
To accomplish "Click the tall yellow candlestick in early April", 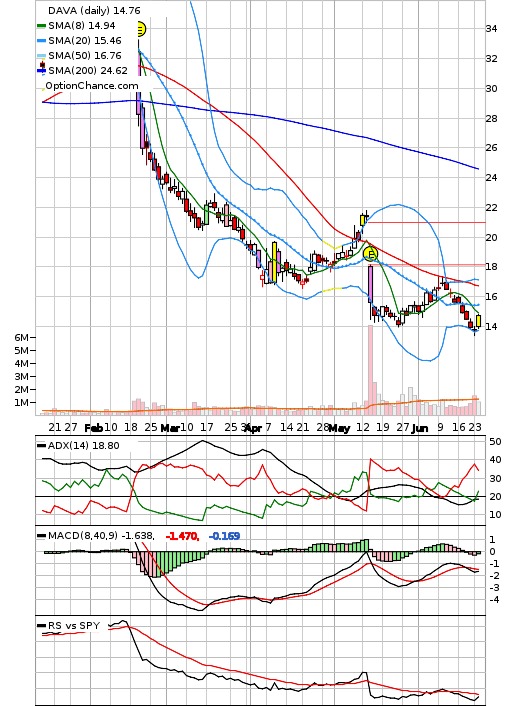I will [x=274, y=262].
